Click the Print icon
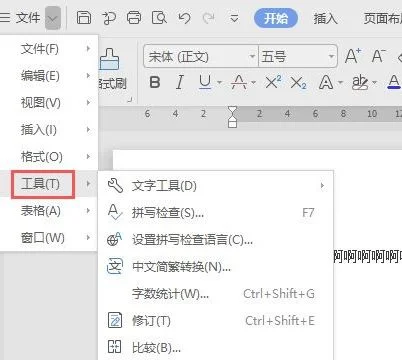 point(134,17)
